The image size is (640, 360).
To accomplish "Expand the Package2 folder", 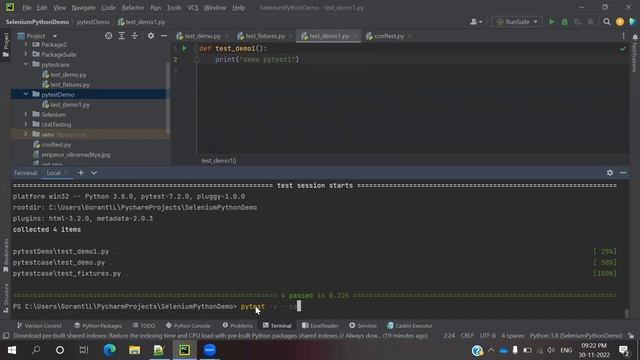I will [26, 44].
